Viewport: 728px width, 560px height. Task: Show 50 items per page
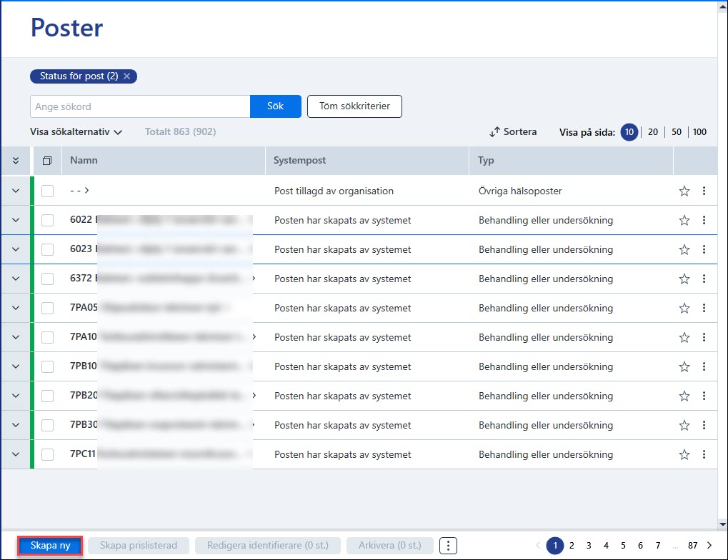(677, 132)
